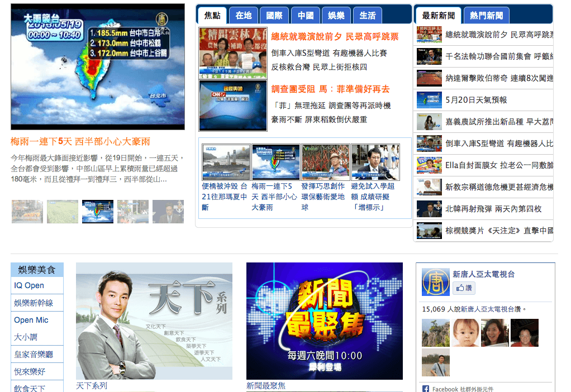This screenshot has height=392, width=571.
Task: Open the 國際 news tab
Action: [274, 15]
